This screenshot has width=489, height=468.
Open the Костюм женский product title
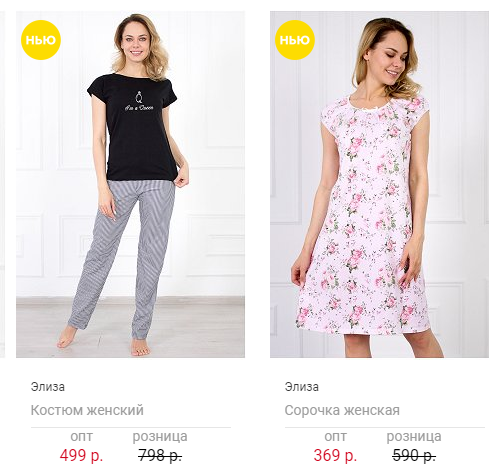87,410
